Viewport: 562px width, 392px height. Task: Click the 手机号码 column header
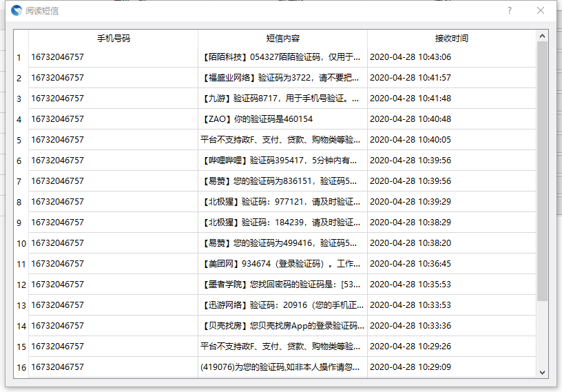coord(113,39)
